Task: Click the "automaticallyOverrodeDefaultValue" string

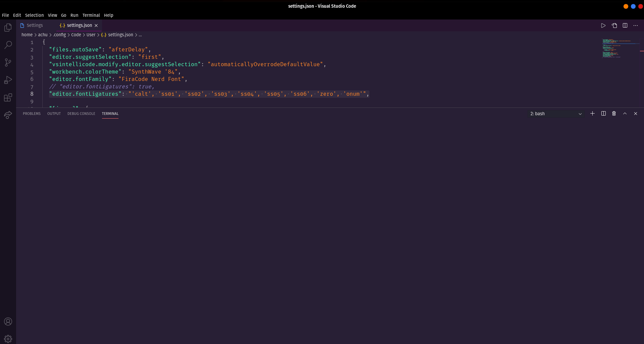Action: tap(265, 64)
